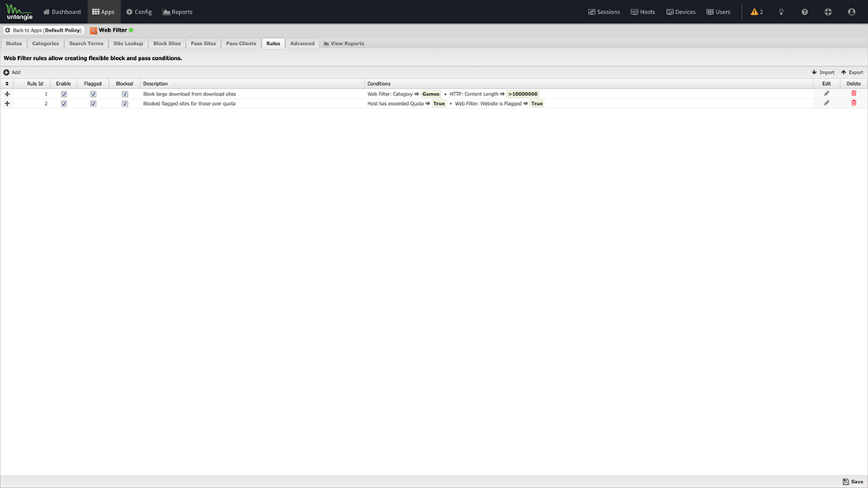
Task: Switch to the Categories tab
Action: tap(46, 43)
